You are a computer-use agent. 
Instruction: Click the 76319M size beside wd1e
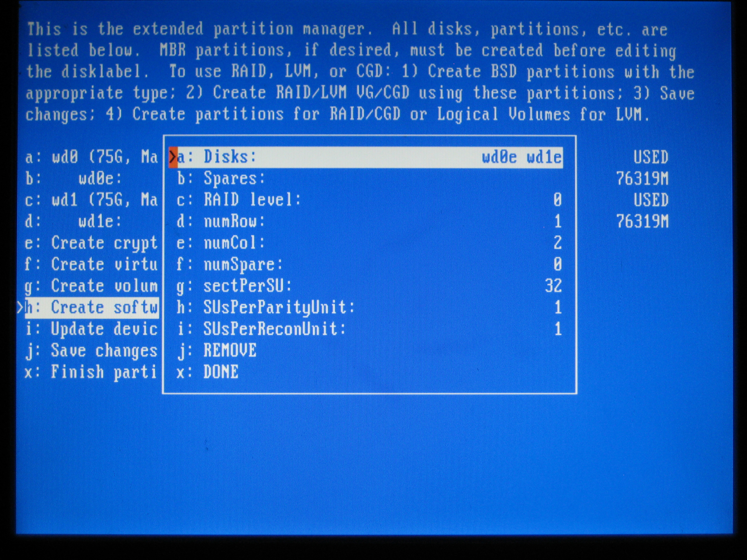(x=642, y=221)
